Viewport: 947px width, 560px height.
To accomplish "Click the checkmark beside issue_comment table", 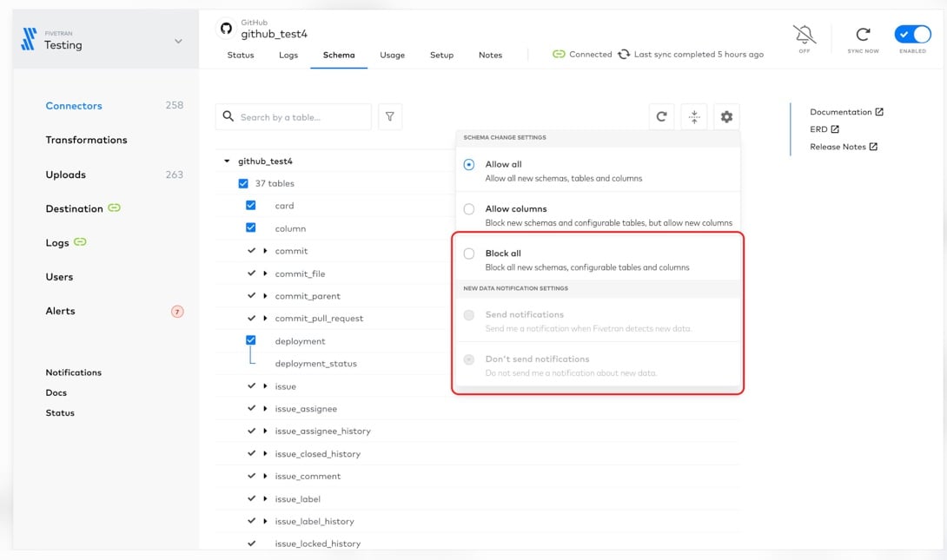I will tap(251, 476).
